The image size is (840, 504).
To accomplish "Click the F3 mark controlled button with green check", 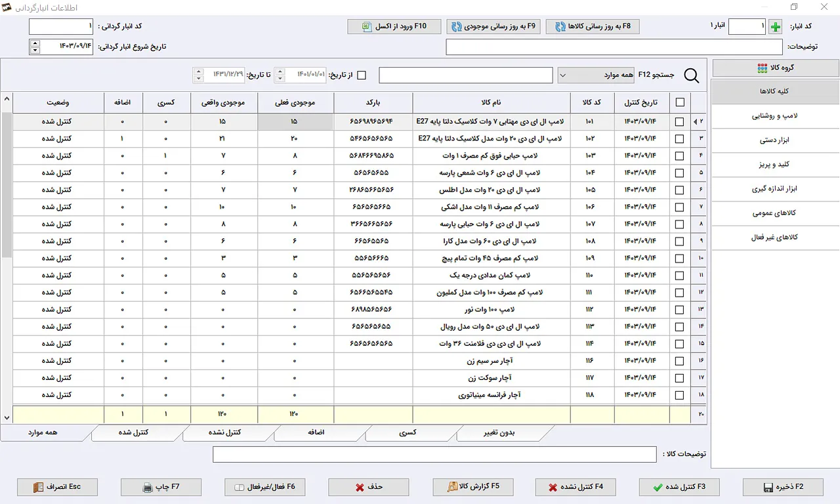I will click(679, 487).
